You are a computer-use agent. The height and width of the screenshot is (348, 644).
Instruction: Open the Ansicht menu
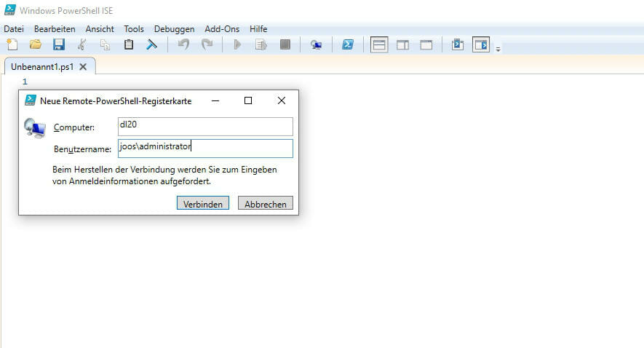pyautogui.click(x=100, y=29)
